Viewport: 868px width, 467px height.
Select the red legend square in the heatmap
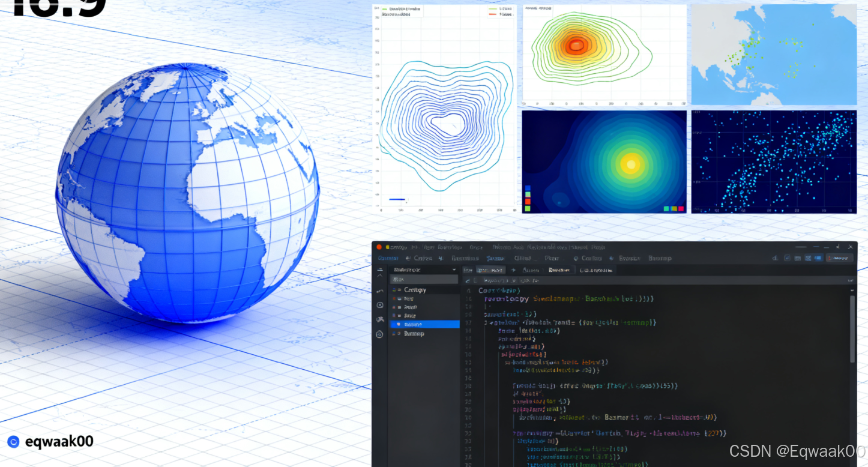(528, 202)
